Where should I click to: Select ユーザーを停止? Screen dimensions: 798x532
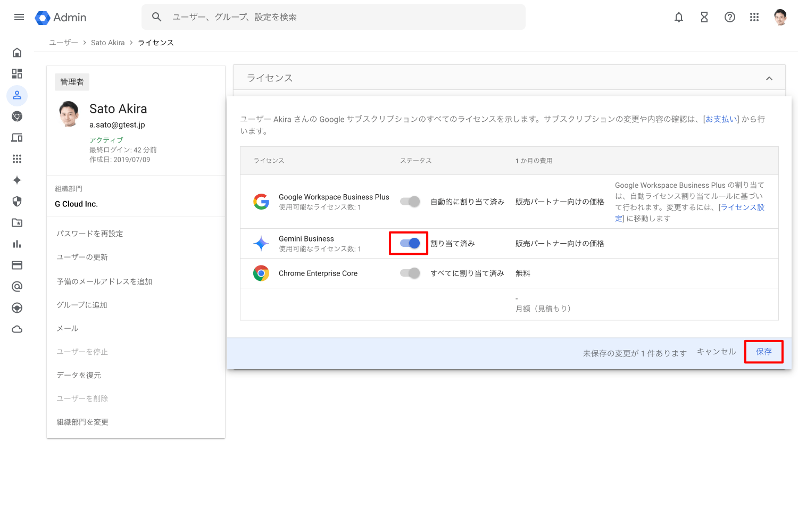(82, 352)
